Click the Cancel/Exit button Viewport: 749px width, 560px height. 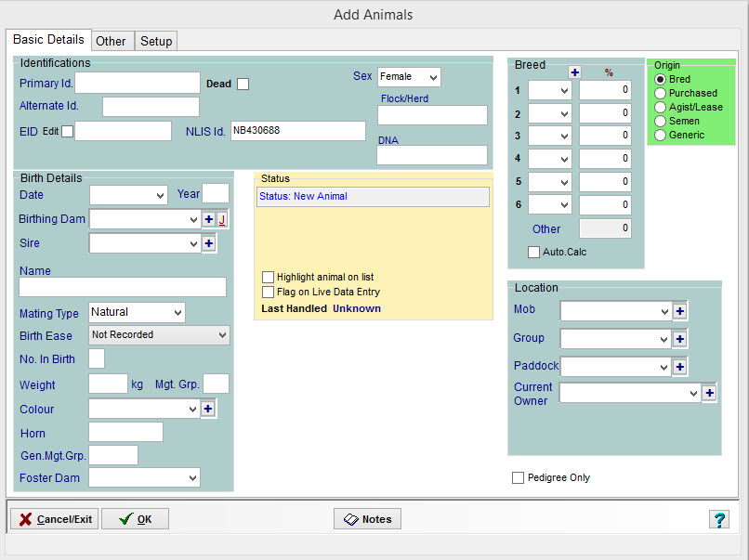point(55,519)
